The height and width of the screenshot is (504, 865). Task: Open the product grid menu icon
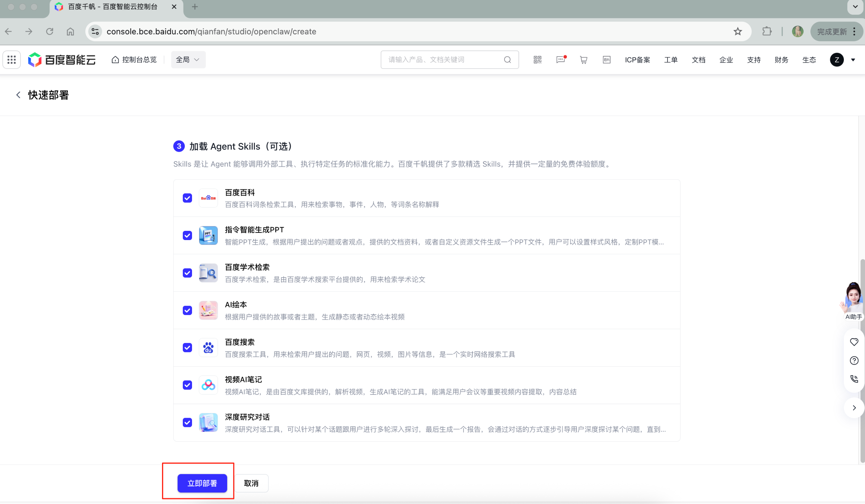coord(12,60)
